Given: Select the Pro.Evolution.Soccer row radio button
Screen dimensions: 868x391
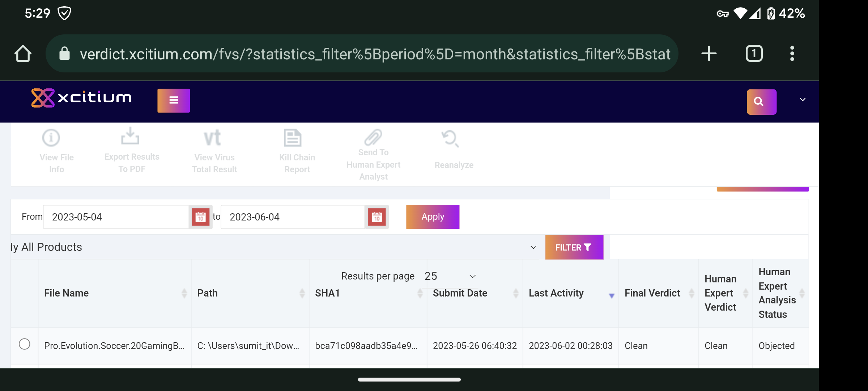Looking at the screenshot, I should point(25,344).
